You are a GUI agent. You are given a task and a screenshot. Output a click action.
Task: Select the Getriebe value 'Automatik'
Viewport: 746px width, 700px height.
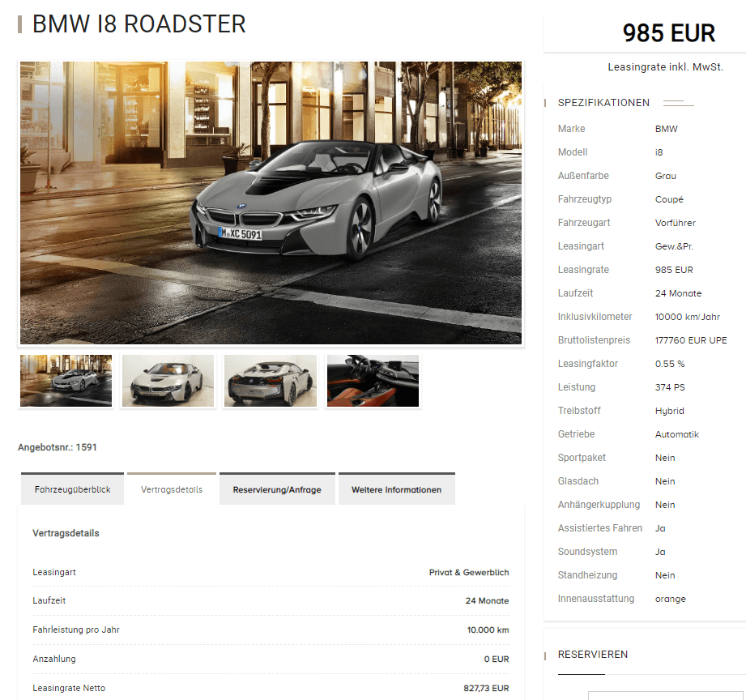pyautogui.click(x=677, y=434)
